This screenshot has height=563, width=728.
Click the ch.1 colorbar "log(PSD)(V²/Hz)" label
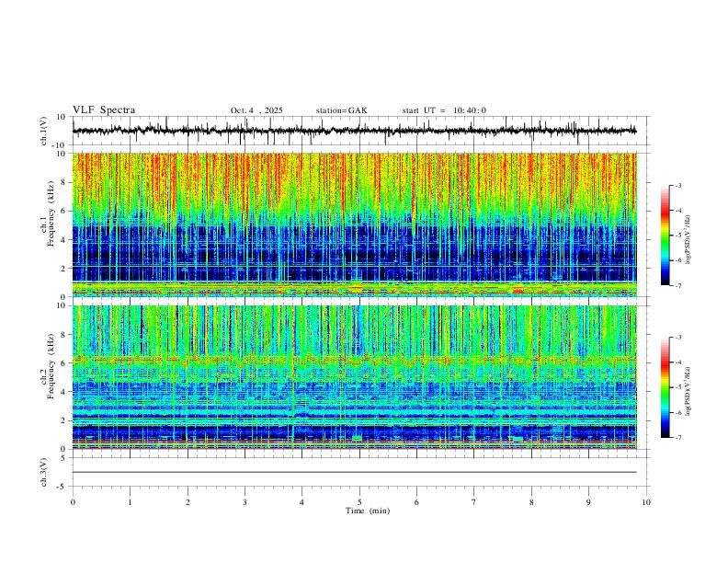(x=688, y=240)
